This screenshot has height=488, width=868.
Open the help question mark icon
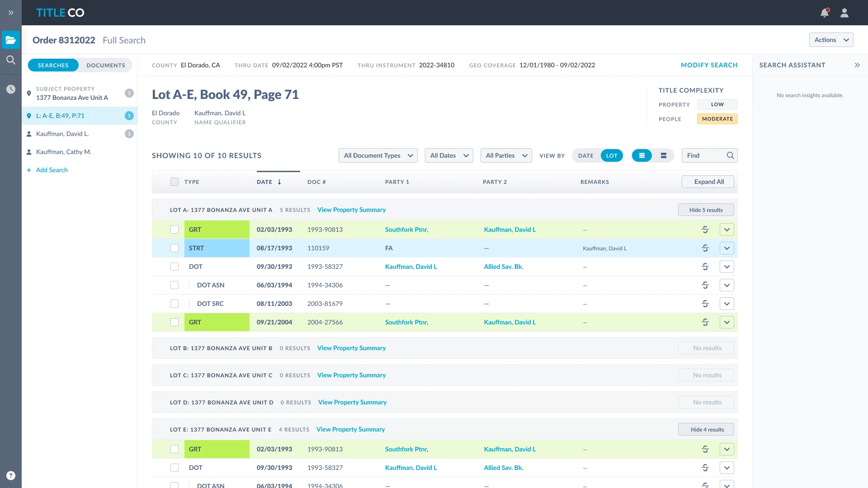(11, 475)
